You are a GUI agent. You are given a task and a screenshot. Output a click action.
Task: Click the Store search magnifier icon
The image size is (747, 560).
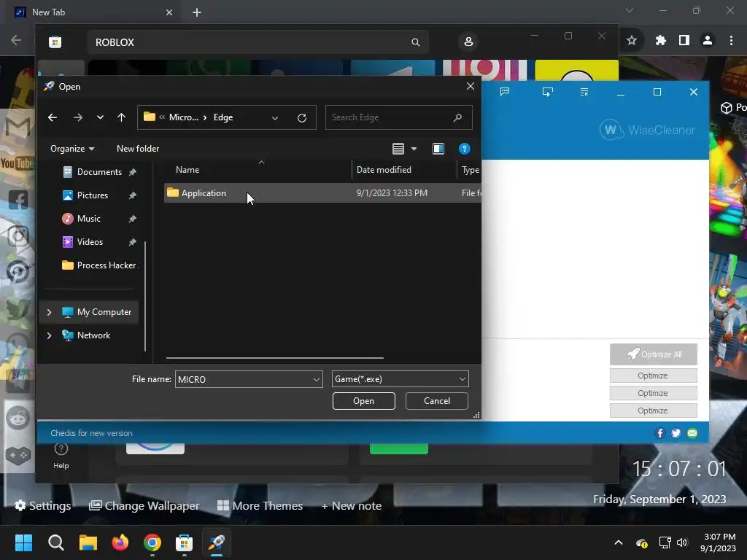pyautogui.click(x=415, y=42)
